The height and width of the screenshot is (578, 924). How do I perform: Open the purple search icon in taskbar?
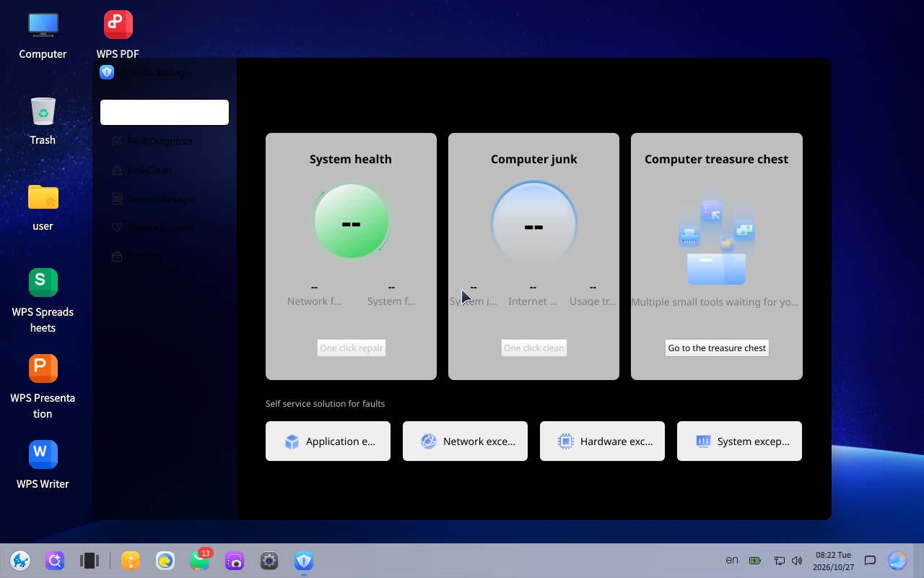point(55,560)
